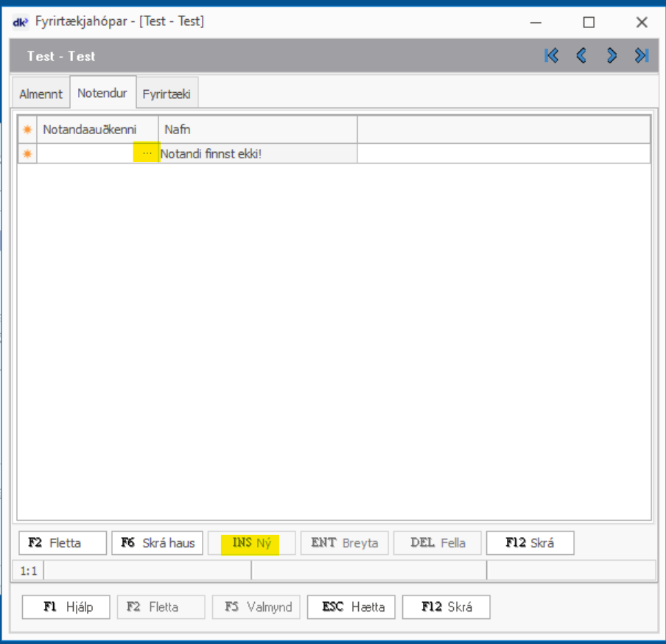
Task: Open help with F1 Hjálp button
Action: [66, 607]
